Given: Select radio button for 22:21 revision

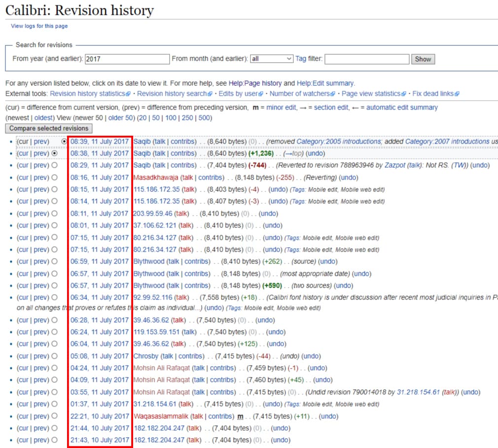Looking at the screenshot, I should 55,416.
